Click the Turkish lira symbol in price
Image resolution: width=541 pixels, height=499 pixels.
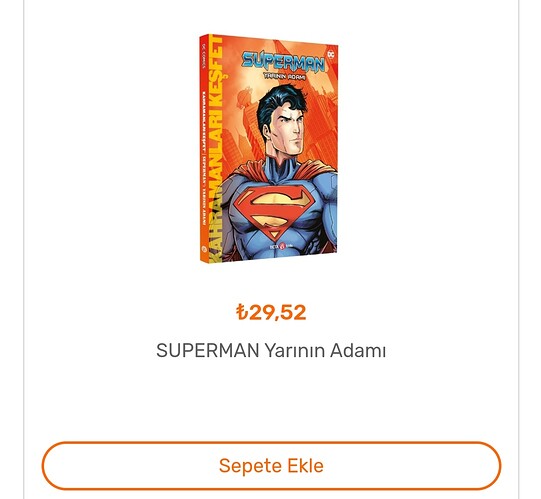(x=242, y=312)
